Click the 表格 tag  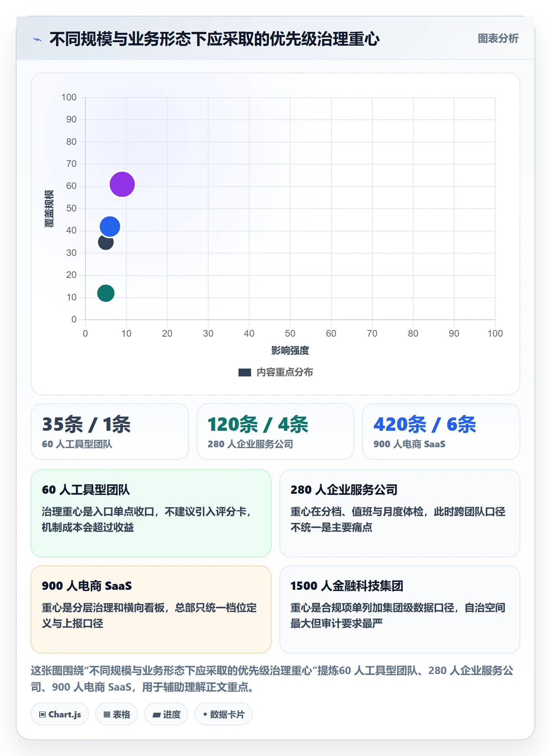pyautogui.click(x=116, y=714)
